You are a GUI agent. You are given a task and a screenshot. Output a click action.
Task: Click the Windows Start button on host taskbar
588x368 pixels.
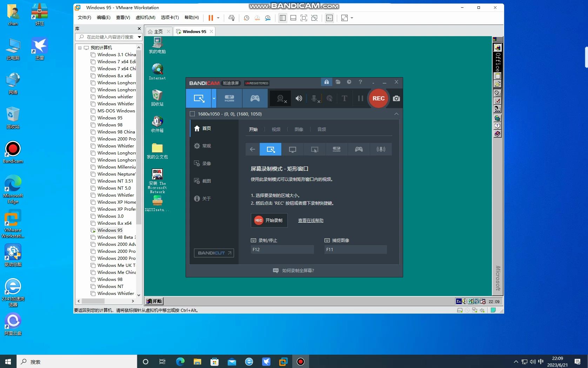coord(8,362)
